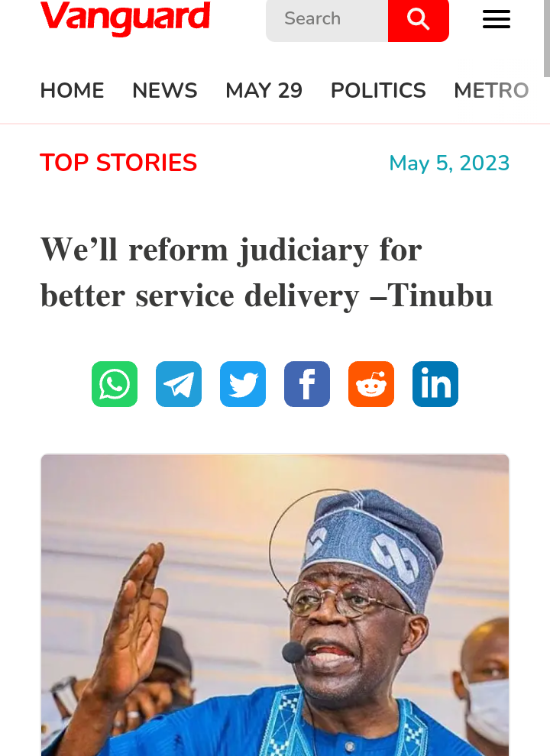This screenshot has width=550, height=756.
Task: Focus the Search input field
Action: coord(327,19)
